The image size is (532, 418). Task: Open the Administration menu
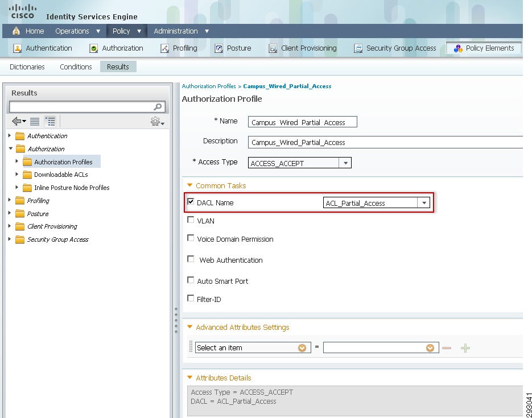pyautogui.click(x=181, y=31)
